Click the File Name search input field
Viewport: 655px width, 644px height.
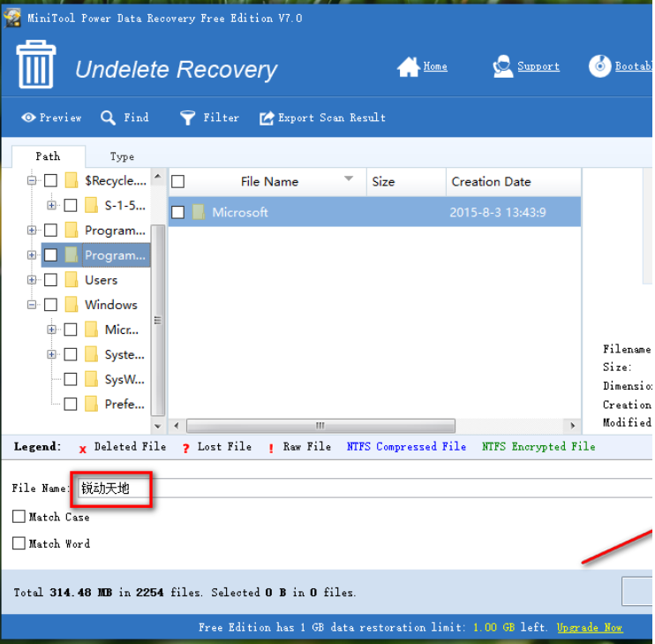(365, 488)
